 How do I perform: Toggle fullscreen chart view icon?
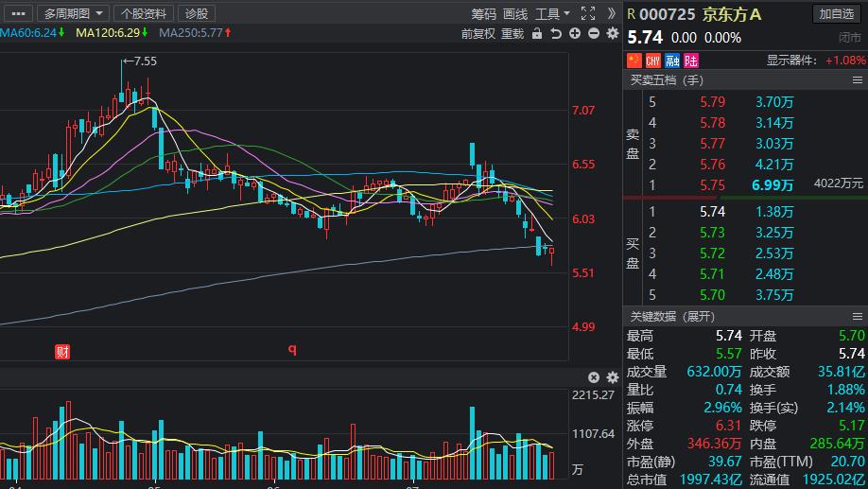click(x=588, y=13)
